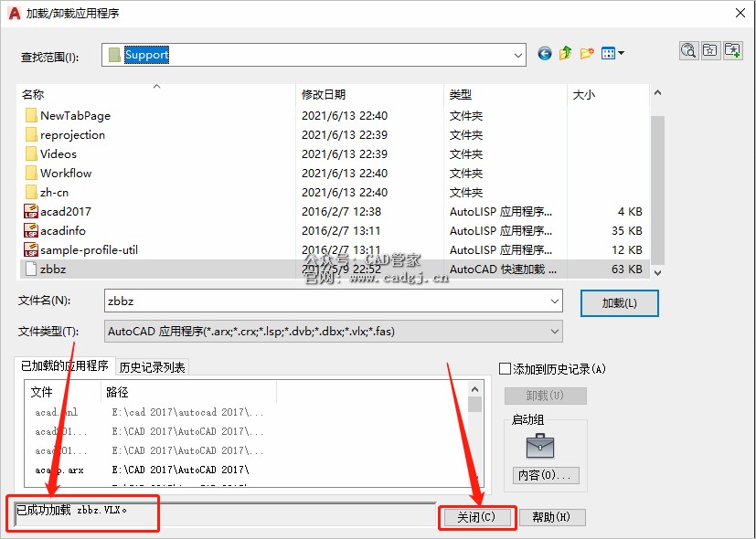Image resolution: width=756 pixels, height=539 pixels.
Task: Switch to 已加载的应用程序 tab
Action: pos(65,366)
